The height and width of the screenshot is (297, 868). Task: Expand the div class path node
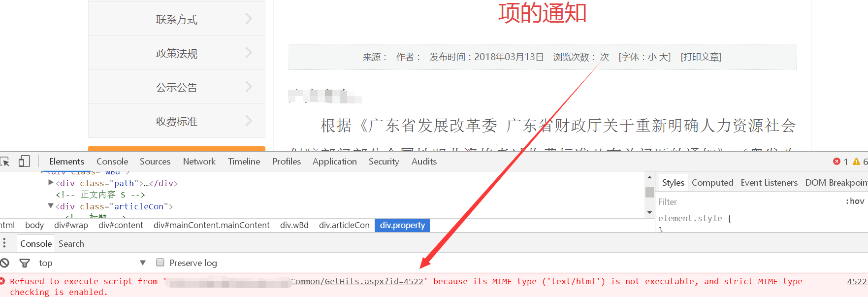point(51,183)
